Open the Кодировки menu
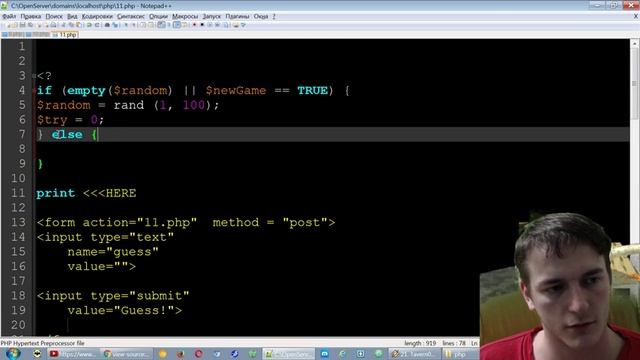The image size is (640, 360). pos(97,16)
